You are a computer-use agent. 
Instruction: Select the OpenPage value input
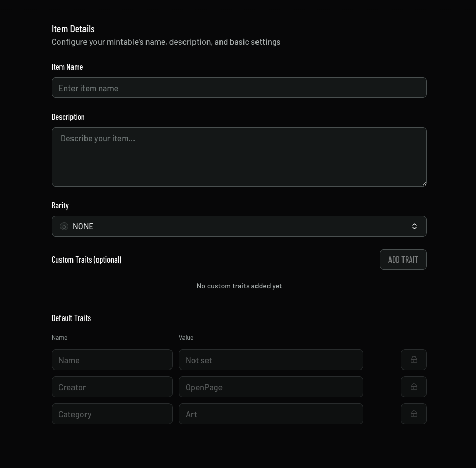(271, 387)
